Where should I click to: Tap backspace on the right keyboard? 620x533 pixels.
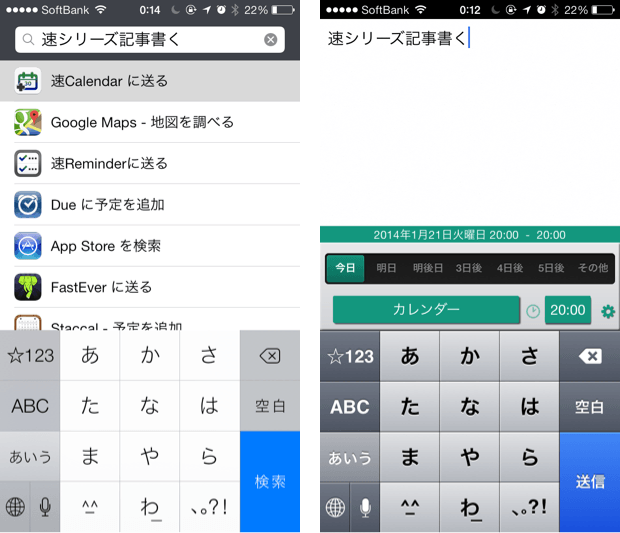point(590,356)
